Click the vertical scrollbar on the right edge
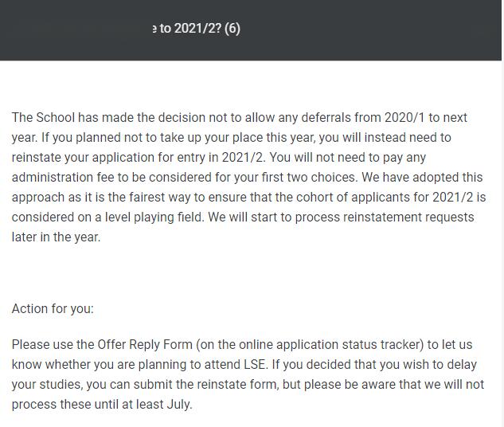The width and height of the screenshot is (504, 427). coord(502,213)
